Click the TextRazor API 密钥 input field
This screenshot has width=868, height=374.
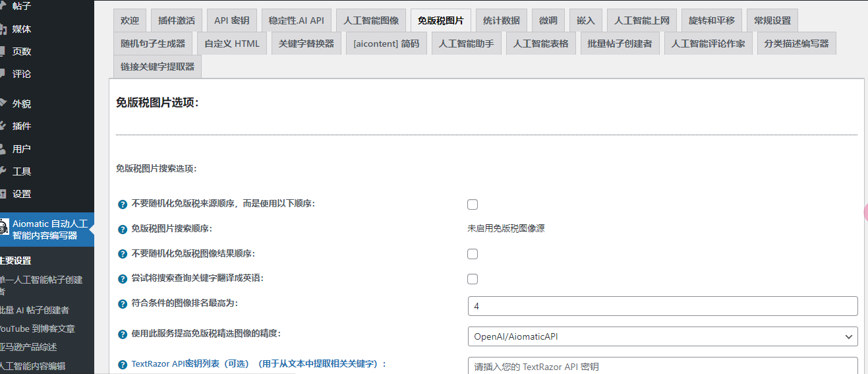[662, 366]
